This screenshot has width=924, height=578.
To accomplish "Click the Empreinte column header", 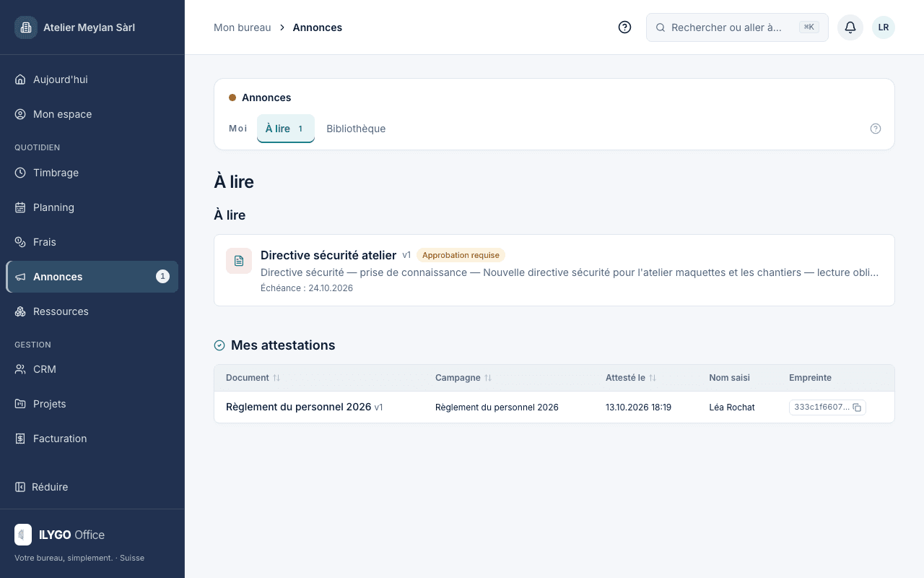I will tap(810, 378).
